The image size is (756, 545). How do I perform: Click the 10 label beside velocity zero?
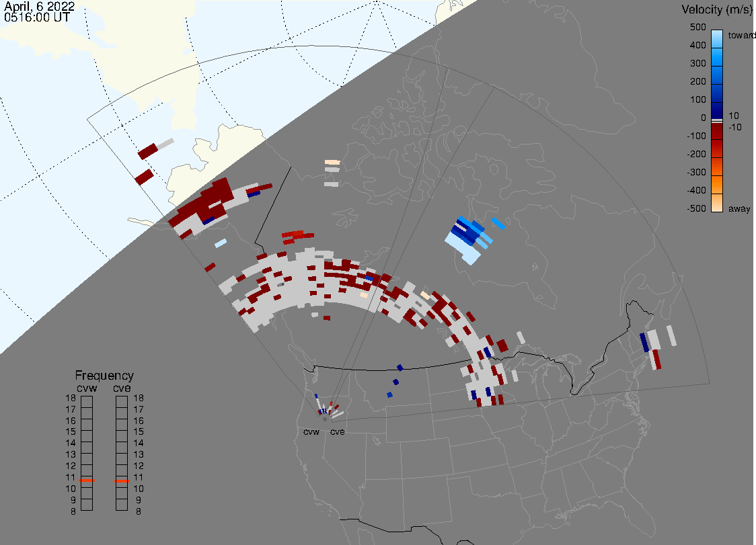coord(734,116)
